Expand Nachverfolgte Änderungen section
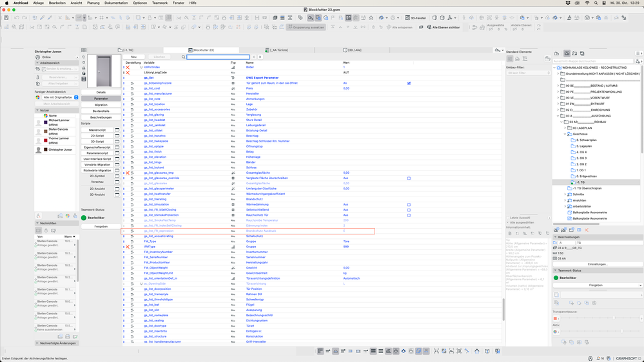This screenshot has width=644, height=362. tap(37, 343)
